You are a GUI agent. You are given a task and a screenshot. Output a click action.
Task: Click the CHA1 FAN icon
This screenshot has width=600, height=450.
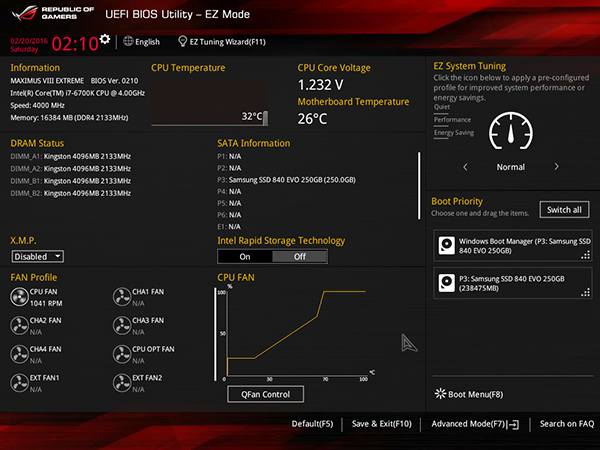tap(122, 297)
